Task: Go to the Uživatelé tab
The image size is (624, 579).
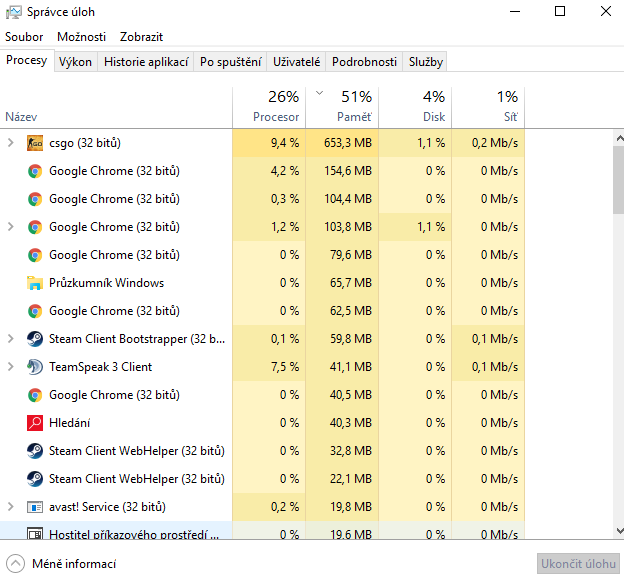Action: point(296,62)
